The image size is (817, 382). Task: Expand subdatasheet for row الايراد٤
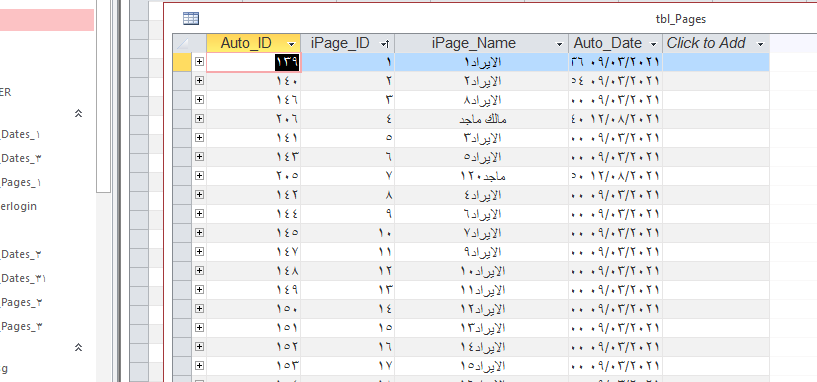199,195
